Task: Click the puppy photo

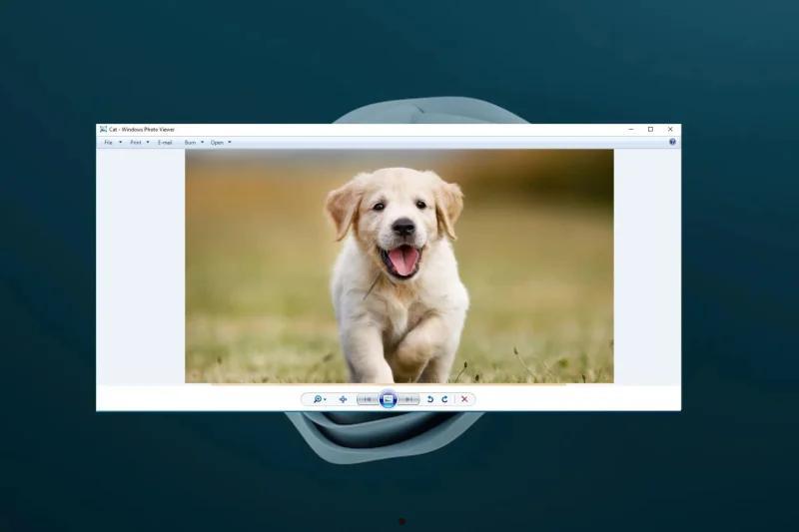Action: click(399, 266)
